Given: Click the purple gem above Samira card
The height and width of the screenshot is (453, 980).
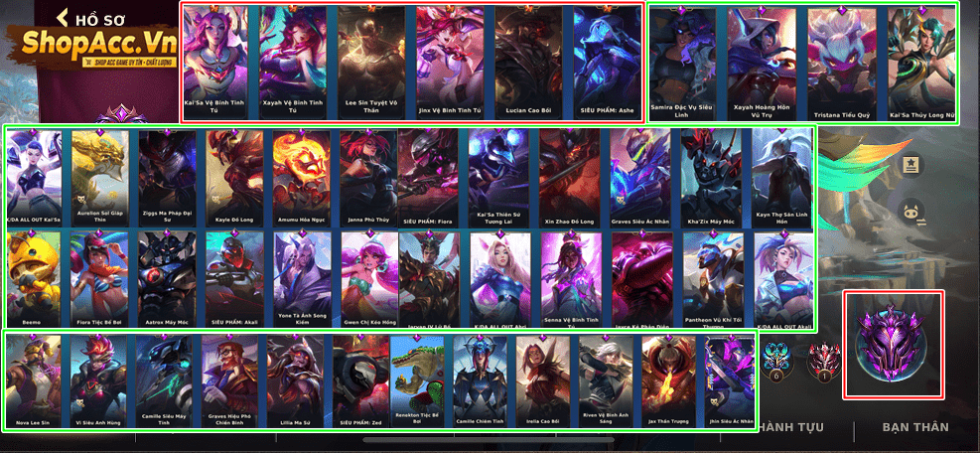Looking at the screenshot, I should click(682, 10).
